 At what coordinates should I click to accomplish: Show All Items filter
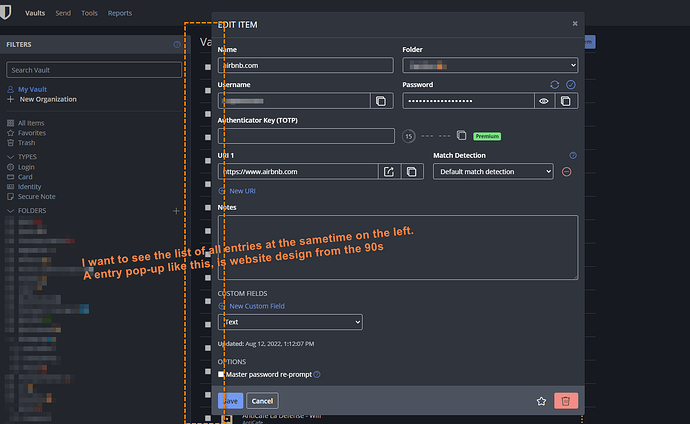(x=31, y=123)
